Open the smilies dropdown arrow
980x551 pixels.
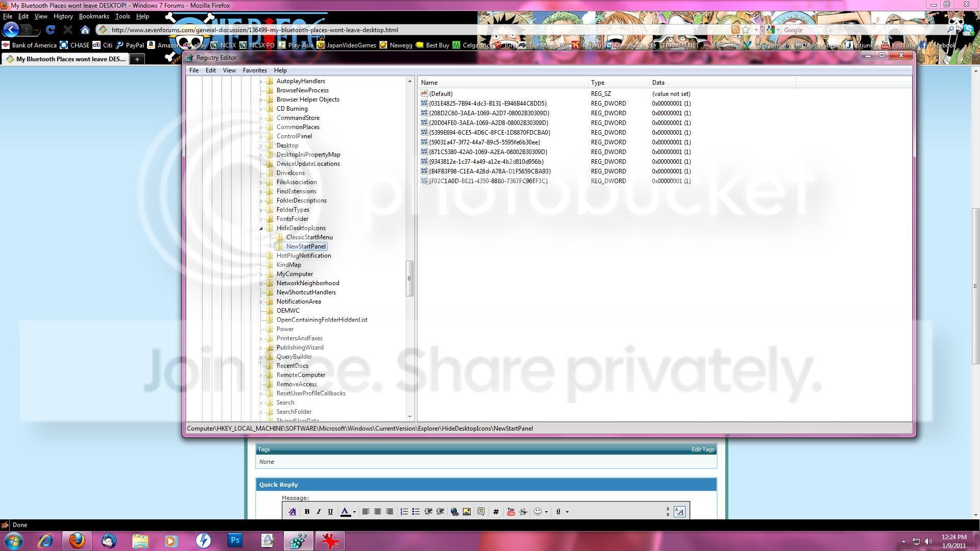(546, 512)
